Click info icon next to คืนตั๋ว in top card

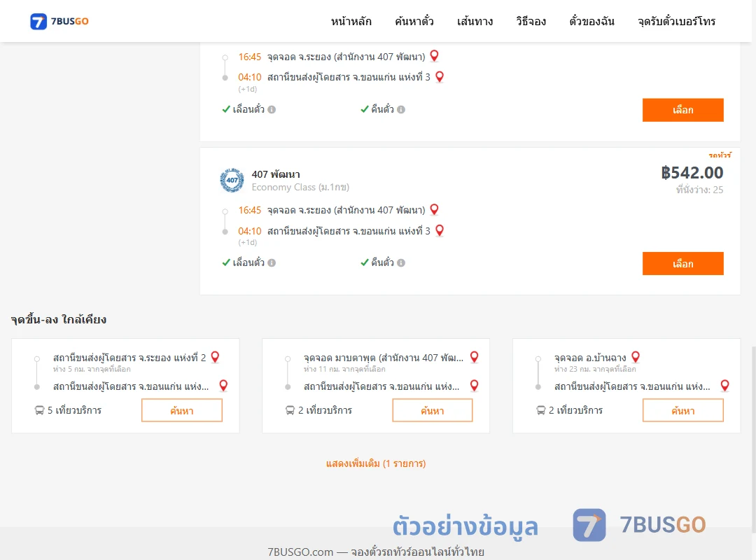click(x=401, y=109)
